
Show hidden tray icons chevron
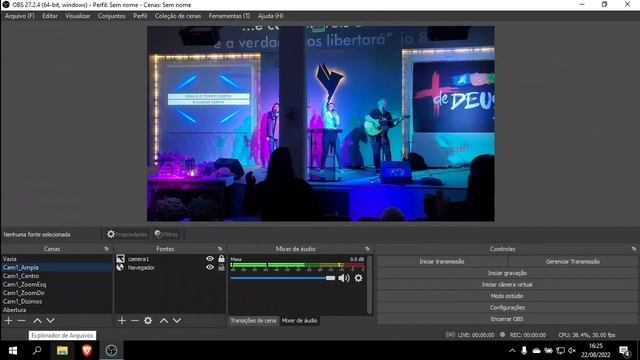click(512, 351)
